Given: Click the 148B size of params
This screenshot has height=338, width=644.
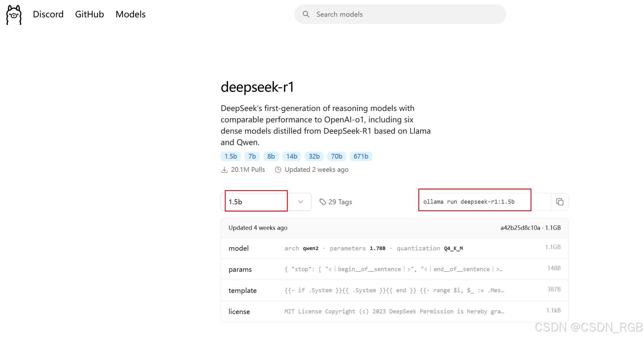Looking at the screenshot, I should tap(554, 268).
